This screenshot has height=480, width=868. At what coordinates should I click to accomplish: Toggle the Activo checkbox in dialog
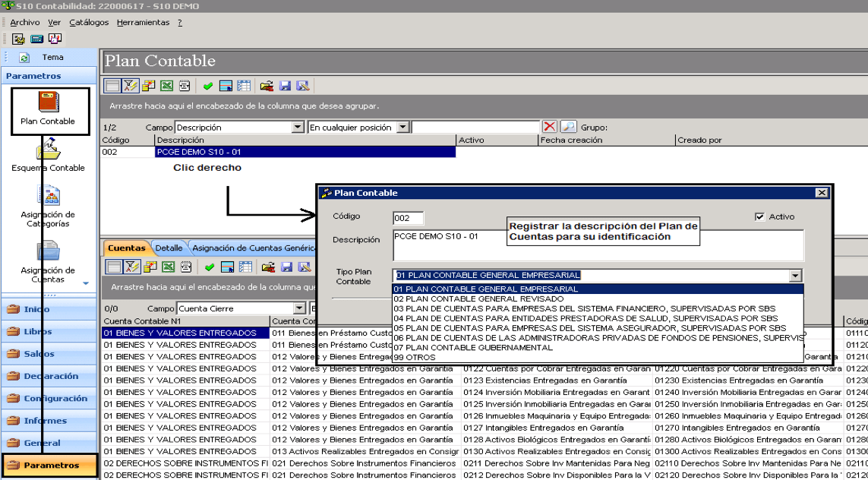click(759, 216)
